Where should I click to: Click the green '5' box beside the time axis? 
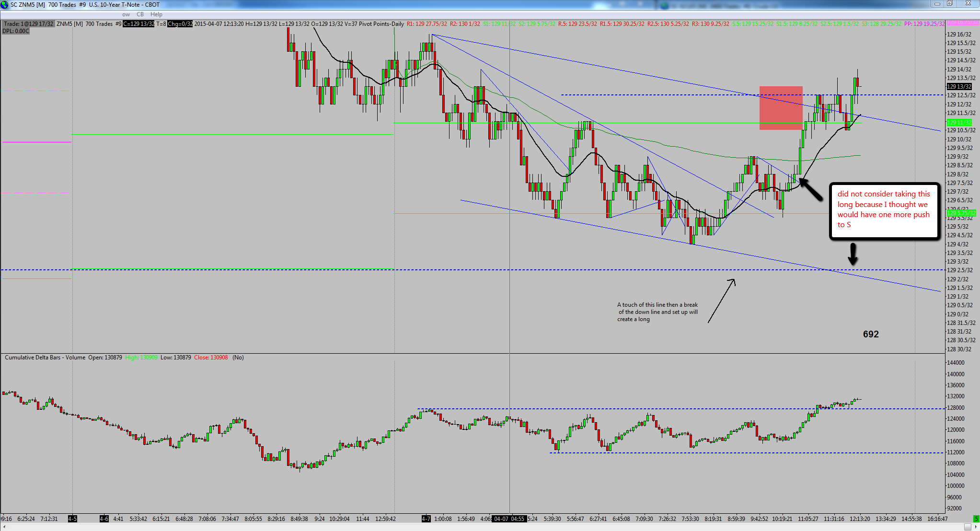(x=976, y=519)
